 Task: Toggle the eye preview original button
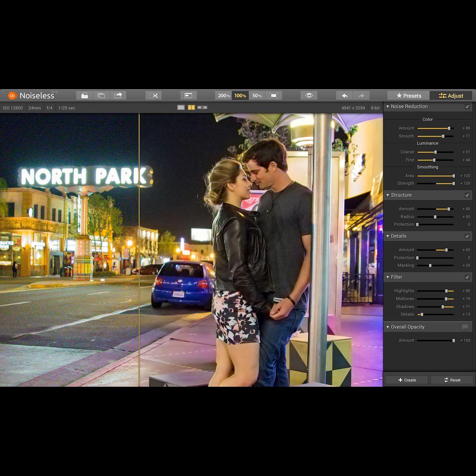[x=309, y=96]
